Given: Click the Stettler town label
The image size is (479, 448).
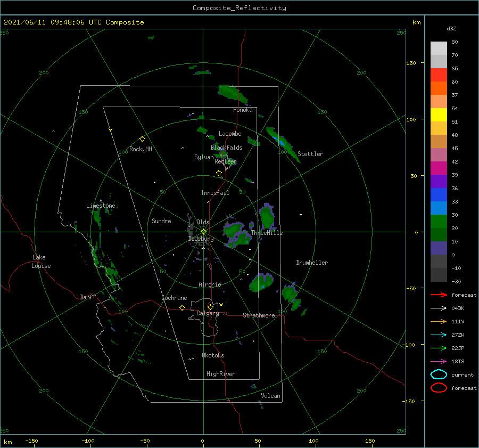Looking at the screenshot, I should (x=310, y=154).
